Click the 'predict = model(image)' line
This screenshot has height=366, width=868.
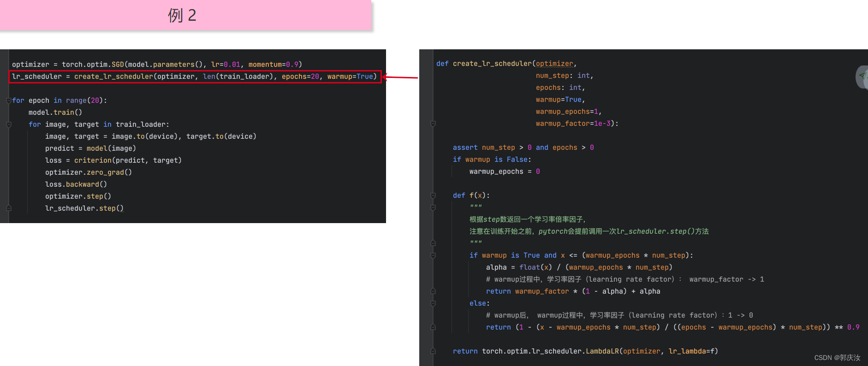90,148
